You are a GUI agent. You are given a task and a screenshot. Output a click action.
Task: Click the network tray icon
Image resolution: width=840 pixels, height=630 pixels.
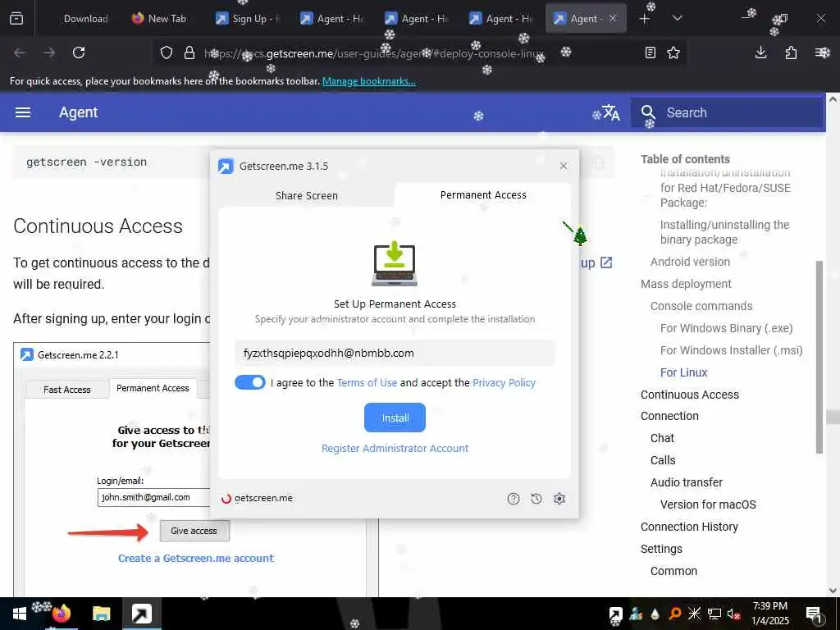[x=714, y=614]
